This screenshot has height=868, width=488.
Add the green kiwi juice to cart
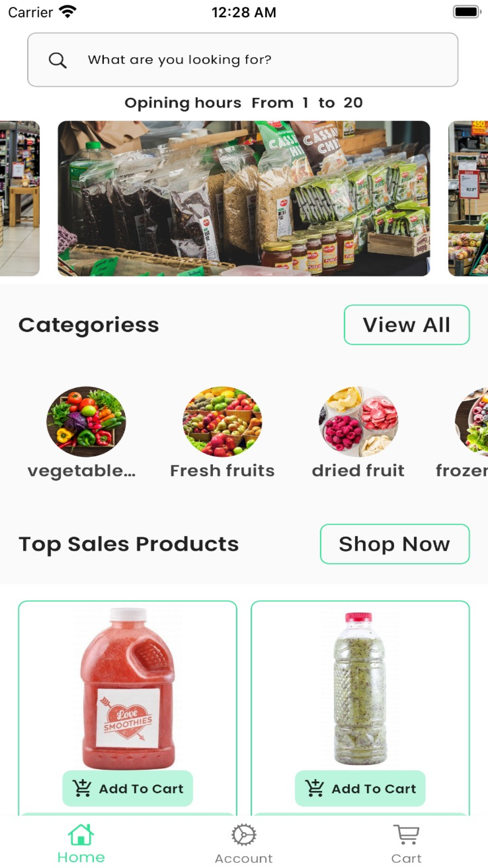[x=360, y=789]
